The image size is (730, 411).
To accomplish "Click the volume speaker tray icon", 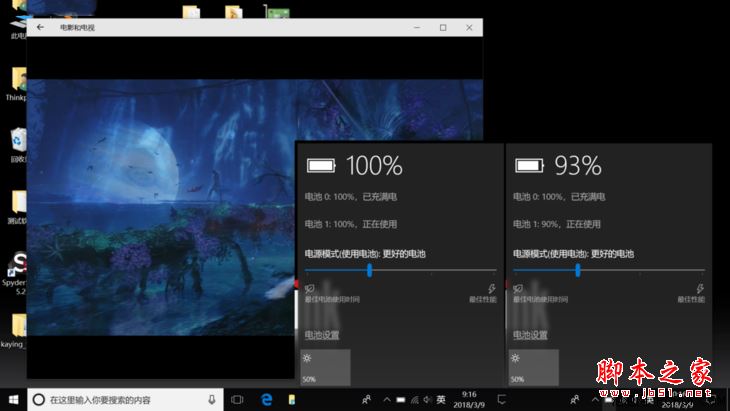I will click(x=427, y=400).
